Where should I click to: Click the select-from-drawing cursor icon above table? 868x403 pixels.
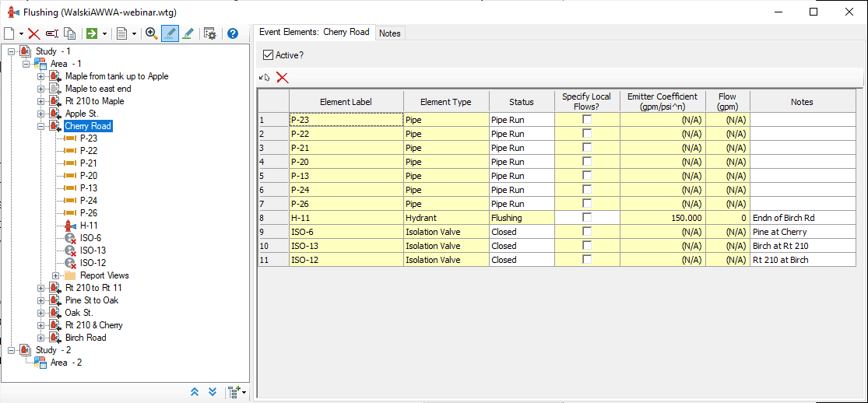pos(264,78)
